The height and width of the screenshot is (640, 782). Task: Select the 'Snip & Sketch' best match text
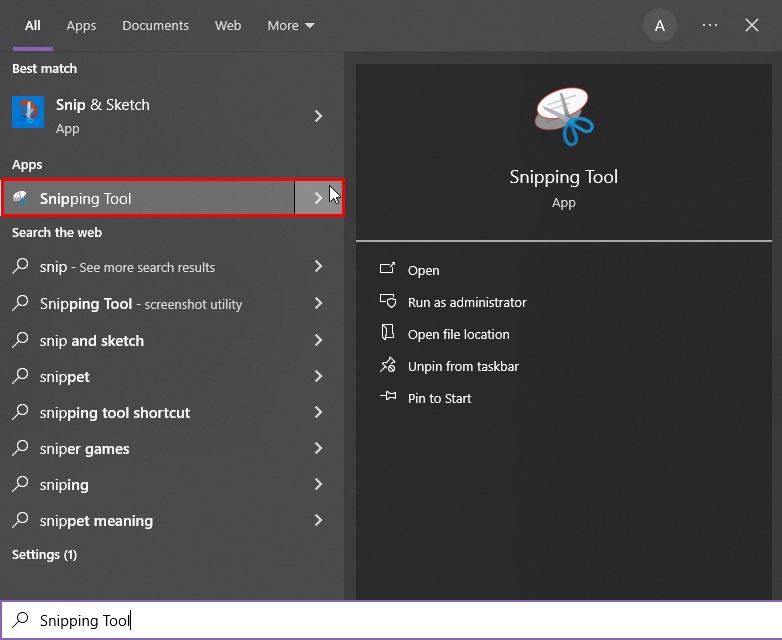pyautogui.click(x=103, y=105)
